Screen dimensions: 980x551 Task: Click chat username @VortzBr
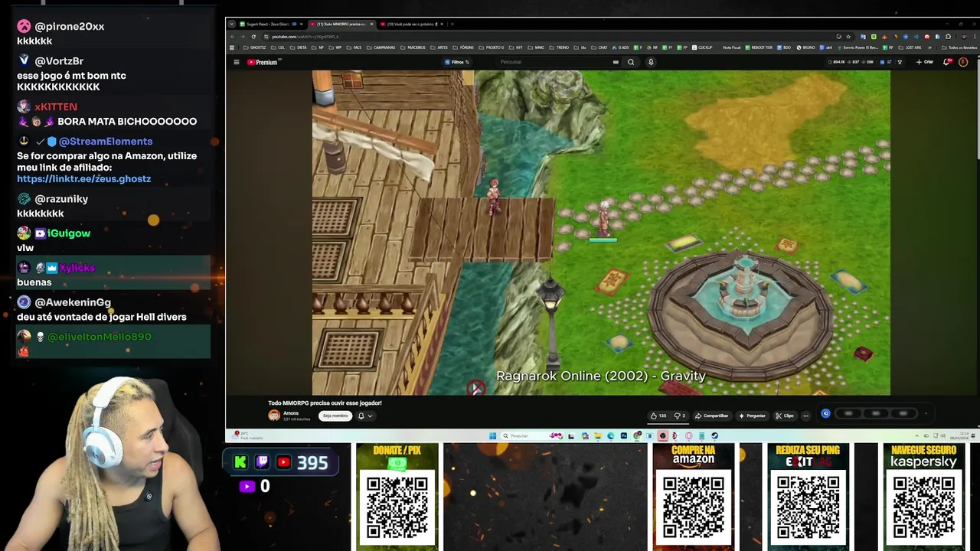pyautogui.click(x=59, y=60)
